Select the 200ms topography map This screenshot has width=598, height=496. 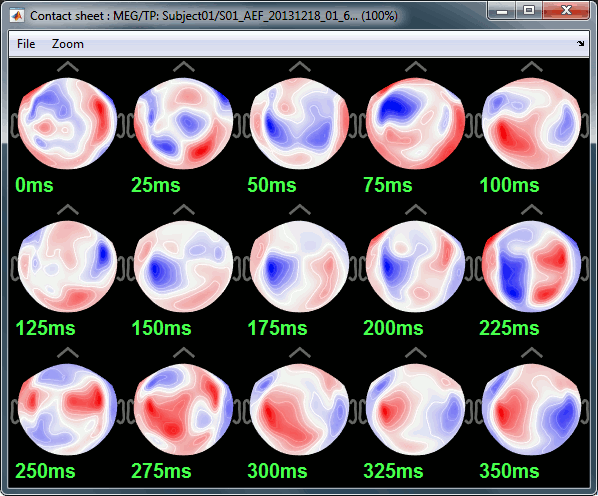pos(415,266)
